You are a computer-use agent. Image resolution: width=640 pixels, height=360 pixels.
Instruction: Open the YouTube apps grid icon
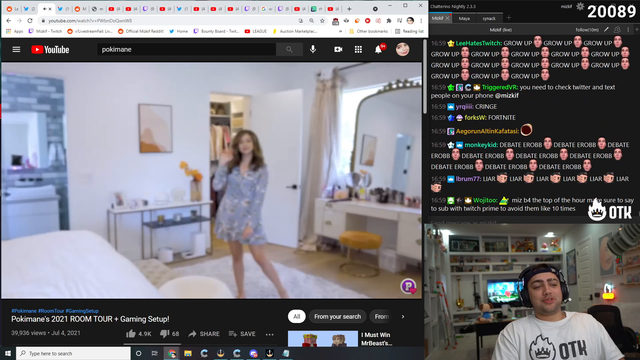pos(358,49)
